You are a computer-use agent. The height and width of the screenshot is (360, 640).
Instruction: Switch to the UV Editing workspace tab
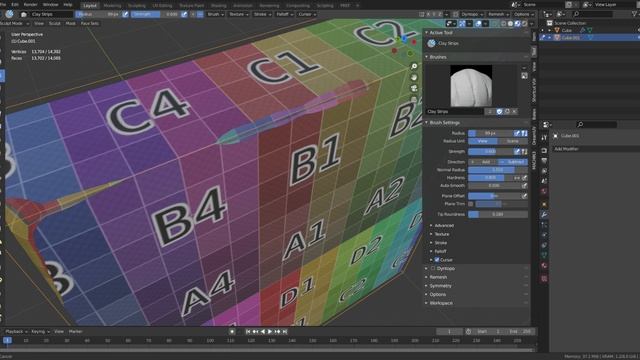click(162, 6)
